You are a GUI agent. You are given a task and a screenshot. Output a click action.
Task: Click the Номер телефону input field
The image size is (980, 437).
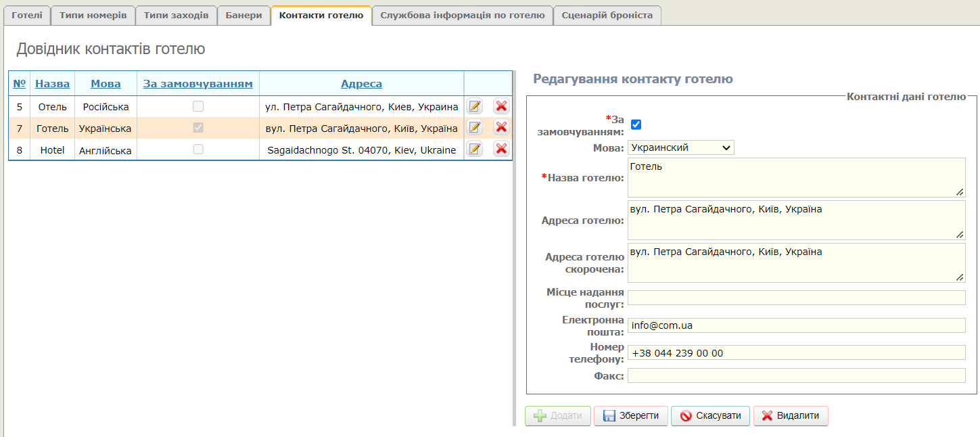796,353
